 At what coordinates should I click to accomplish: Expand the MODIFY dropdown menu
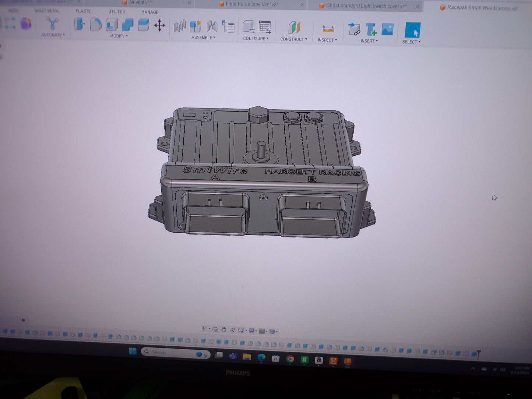pos(119,36)
